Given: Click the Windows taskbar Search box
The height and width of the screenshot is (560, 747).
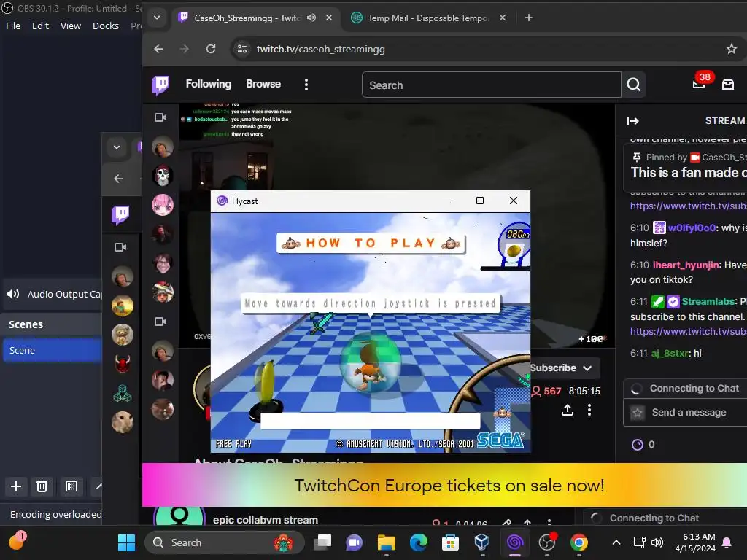Looking at the screenshot, I should (225, 542).
